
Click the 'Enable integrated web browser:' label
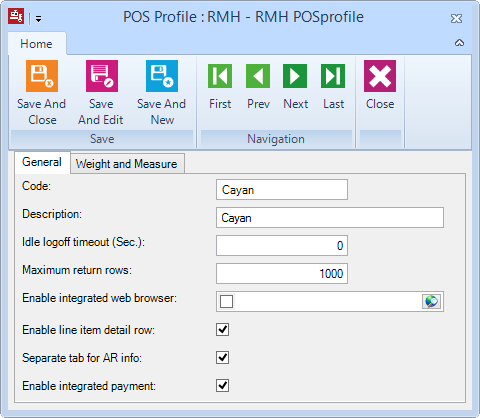[x=100, y=298]
